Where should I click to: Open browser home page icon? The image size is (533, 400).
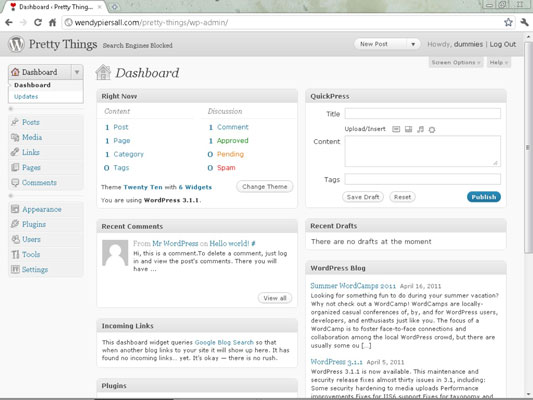52,22
